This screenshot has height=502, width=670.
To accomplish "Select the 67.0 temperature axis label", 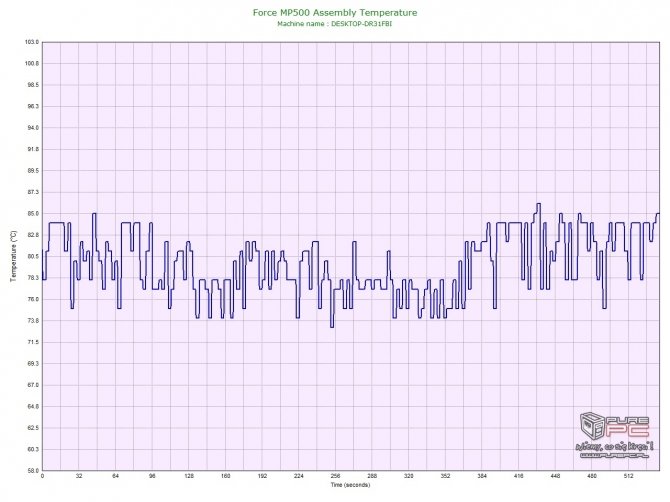I will tap(32, 385).
